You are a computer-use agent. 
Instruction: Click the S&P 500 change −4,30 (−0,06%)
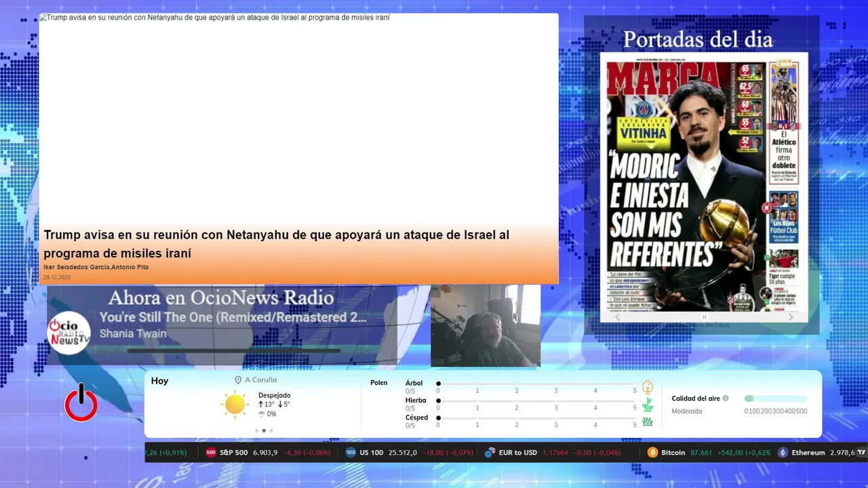[307, 453]
